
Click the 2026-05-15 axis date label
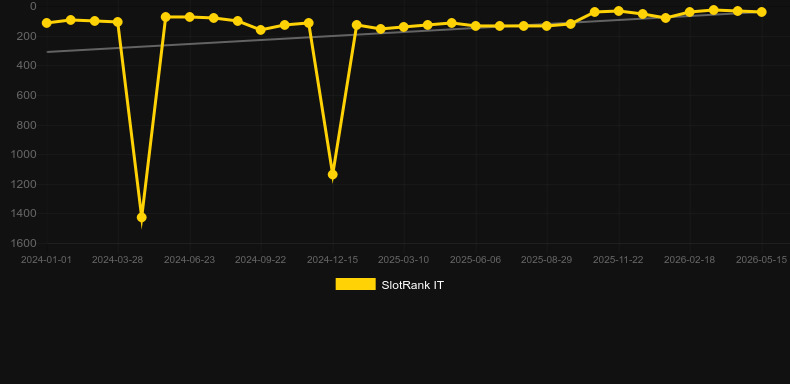(761, 260)
